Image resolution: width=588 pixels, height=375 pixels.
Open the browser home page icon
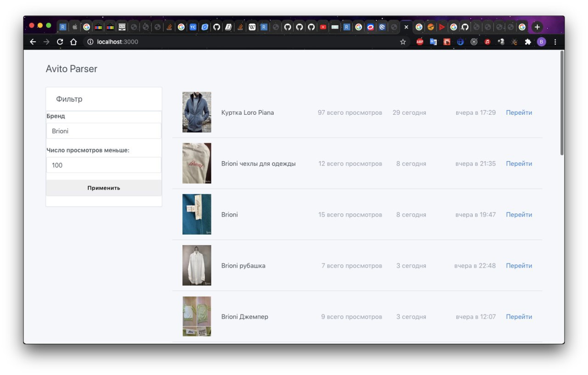[x=73, y=42]
